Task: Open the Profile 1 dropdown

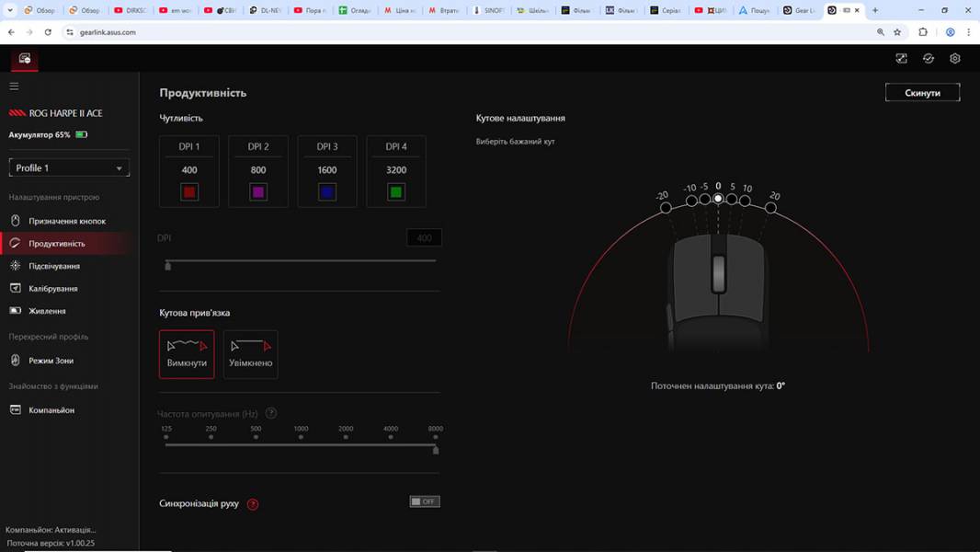Action: point(69,167)
